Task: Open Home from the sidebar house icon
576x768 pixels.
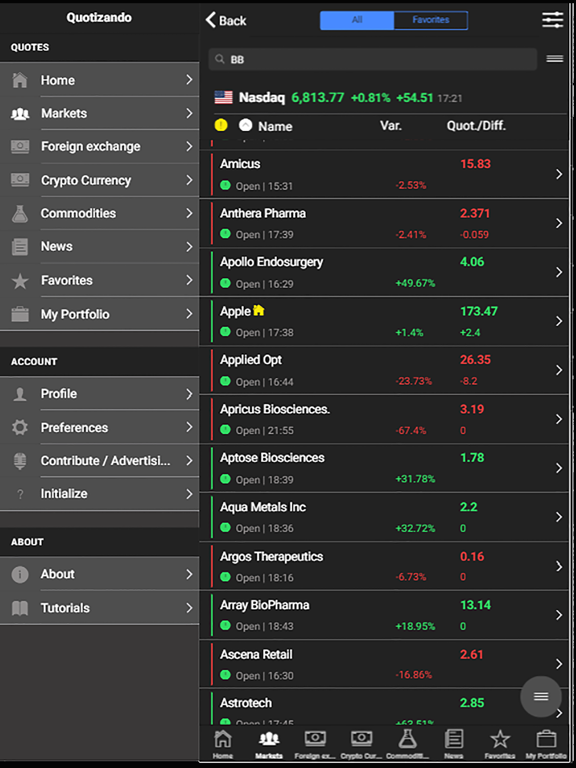Action: tap(20, 80)
